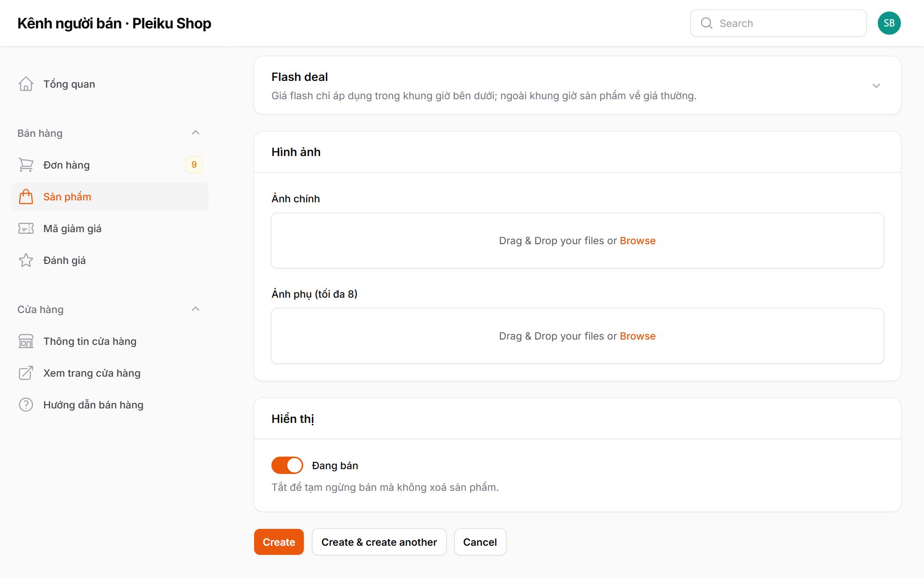Open the SB user avatar menu
The height and width of the screenshot is (578, 924).
[x=889, y=23]
